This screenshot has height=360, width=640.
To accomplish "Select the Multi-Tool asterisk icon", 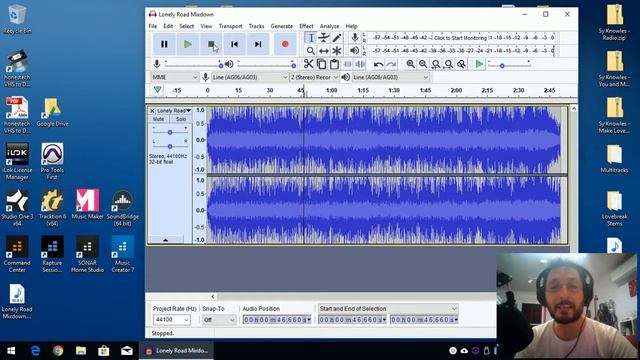I will point(337,51).
